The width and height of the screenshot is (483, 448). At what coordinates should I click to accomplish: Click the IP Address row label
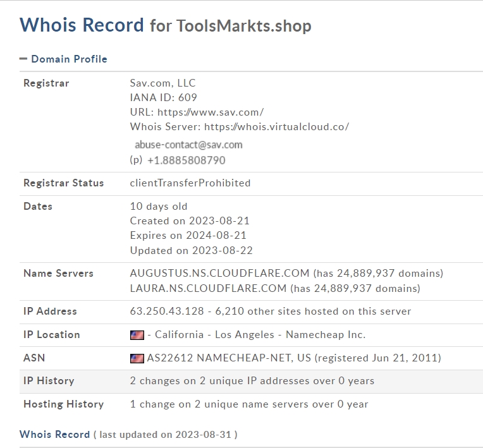[50, 311]
